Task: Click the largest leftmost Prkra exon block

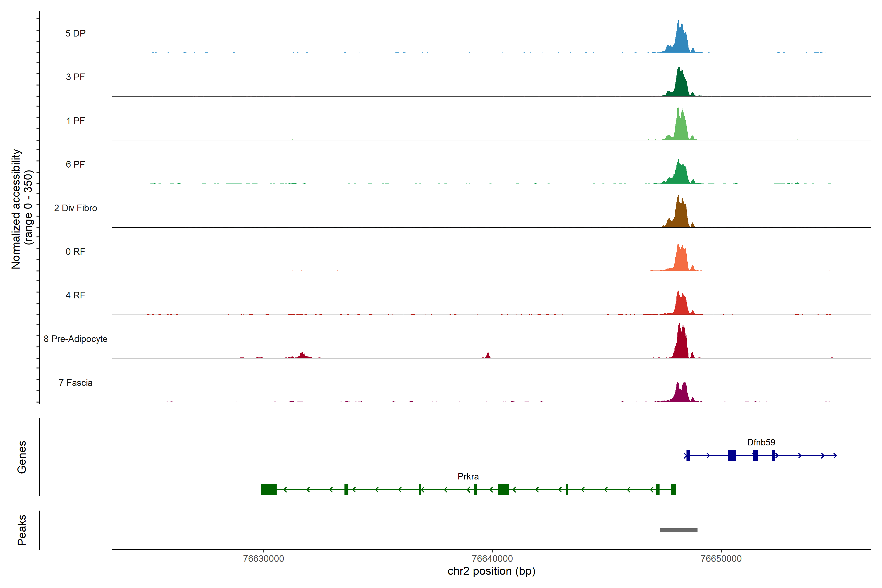Action: 269,489
